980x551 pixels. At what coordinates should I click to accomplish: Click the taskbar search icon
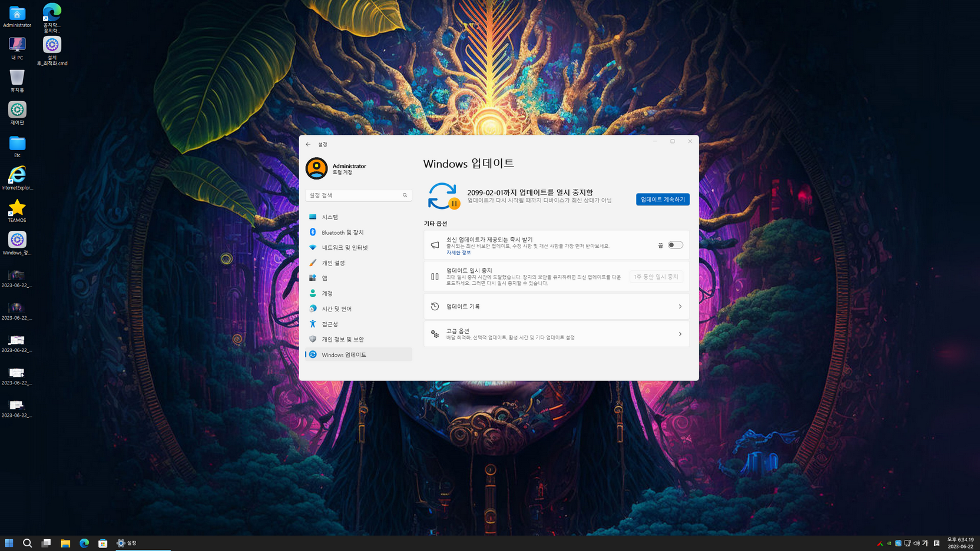[x=27, y=543]
